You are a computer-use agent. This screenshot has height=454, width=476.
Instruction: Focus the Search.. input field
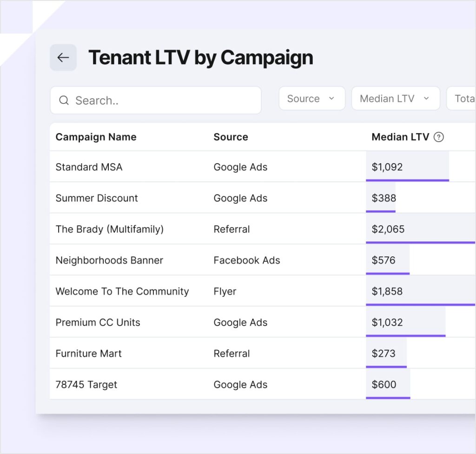(x=156, y=100)
